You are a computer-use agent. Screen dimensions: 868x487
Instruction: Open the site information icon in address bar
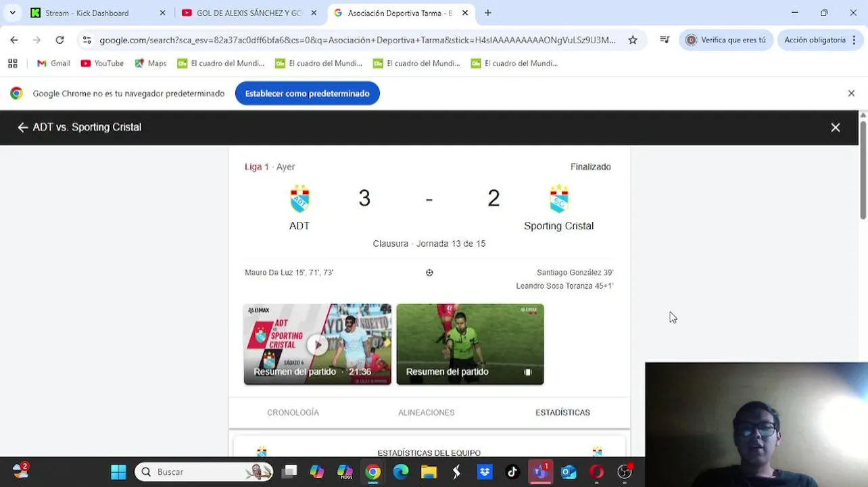[x=87, y=40]
